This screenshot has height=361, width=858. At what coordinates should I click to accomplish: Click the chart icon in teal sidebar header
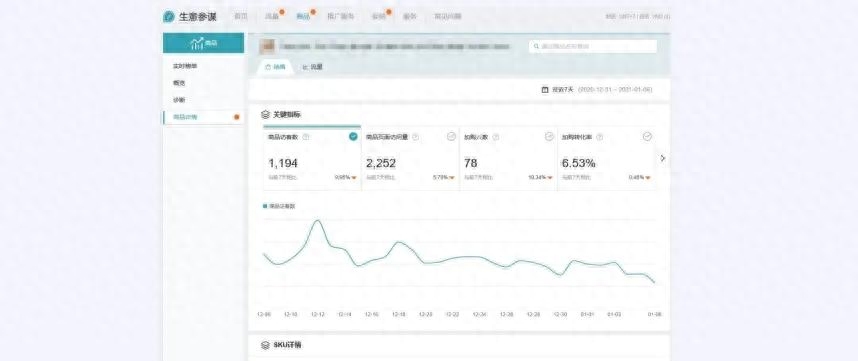point(197,43)
